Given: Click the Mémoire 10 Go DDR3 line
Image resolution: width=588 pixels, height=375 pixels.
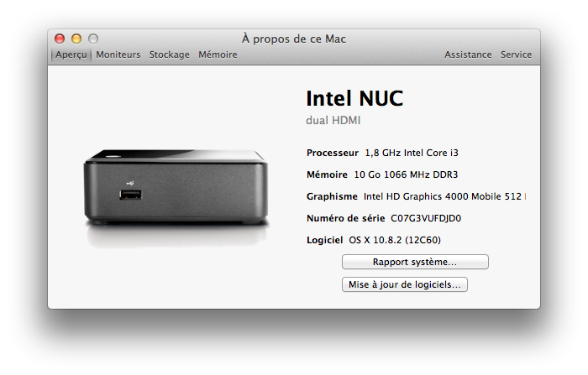Looking at the screenshot, I should (382, 174).
